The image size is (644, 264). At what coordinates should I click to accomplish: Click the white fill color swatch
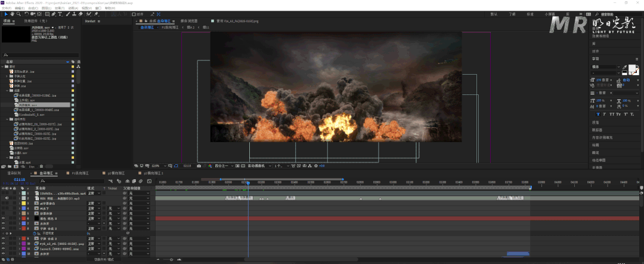coord(632,68)
